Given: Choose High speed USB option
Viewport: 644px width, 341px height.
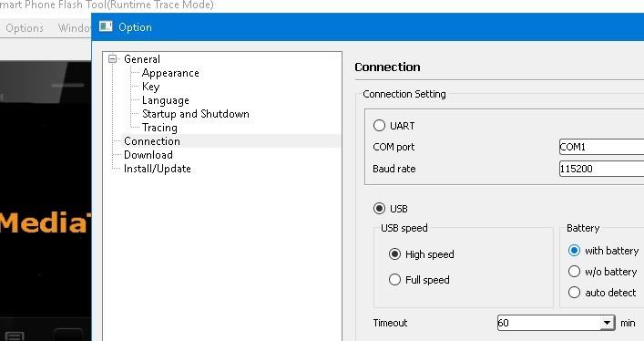Looking at the screenshot, I should (x=394, y=254).
